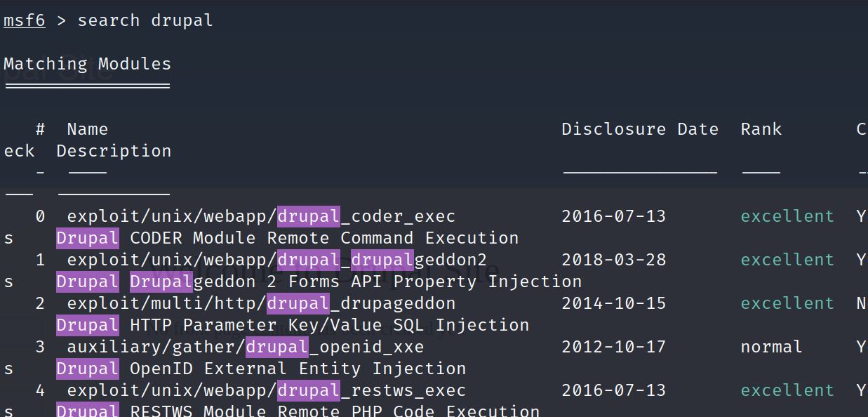868x417 pixels.
Task: Select the drupal_drupageddon module path
Action: click(x=261, y=303)
